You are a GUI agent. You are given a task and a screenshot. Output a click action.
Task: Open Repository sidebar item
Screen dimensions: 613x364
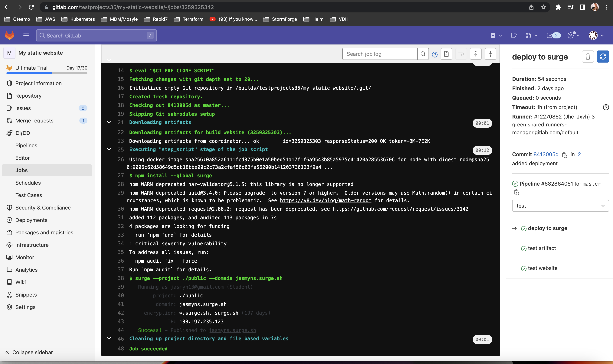coord(28,96)
